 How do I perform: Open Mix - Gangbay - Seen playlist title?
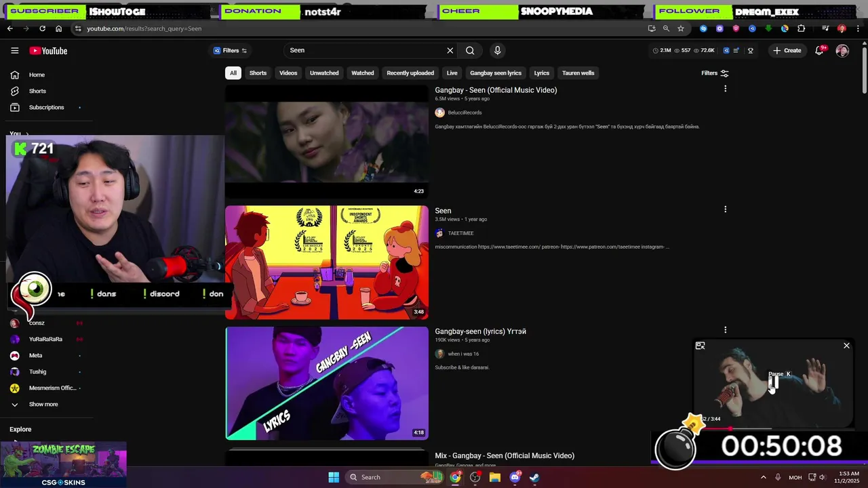(x=505, y=455)
